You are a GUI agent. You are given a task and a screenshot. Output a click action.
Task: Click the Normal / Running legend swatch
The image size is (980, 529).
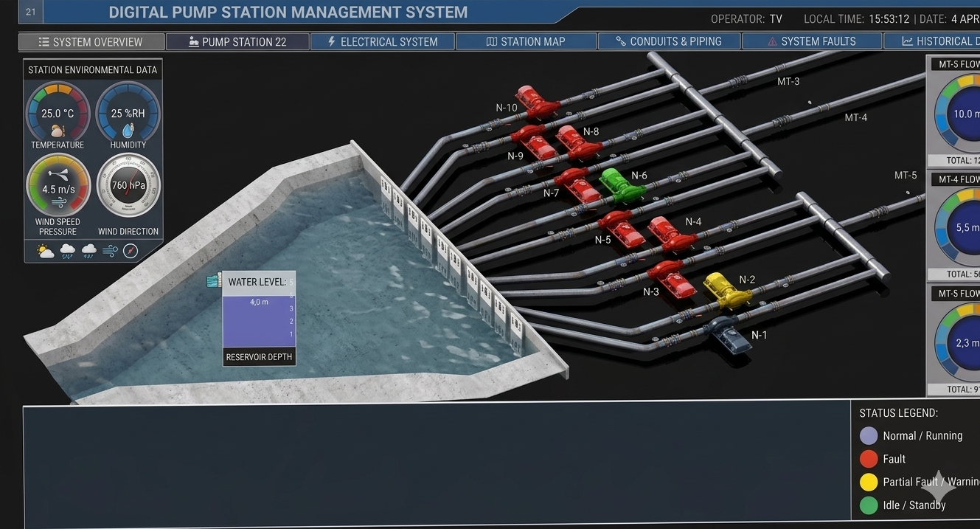869,436
